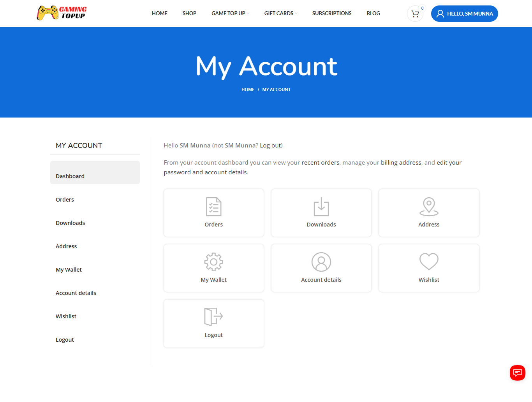Open the Subscriptions menu item

pos(332,13)
